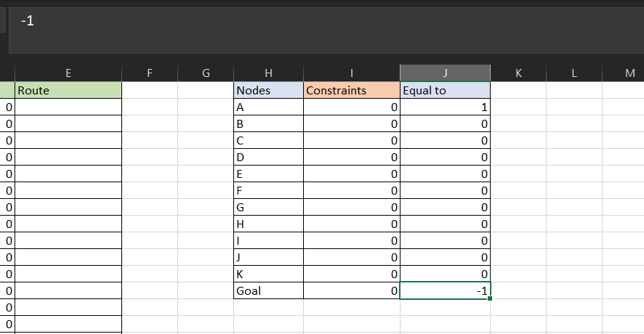Select column K header

point(518,73)
